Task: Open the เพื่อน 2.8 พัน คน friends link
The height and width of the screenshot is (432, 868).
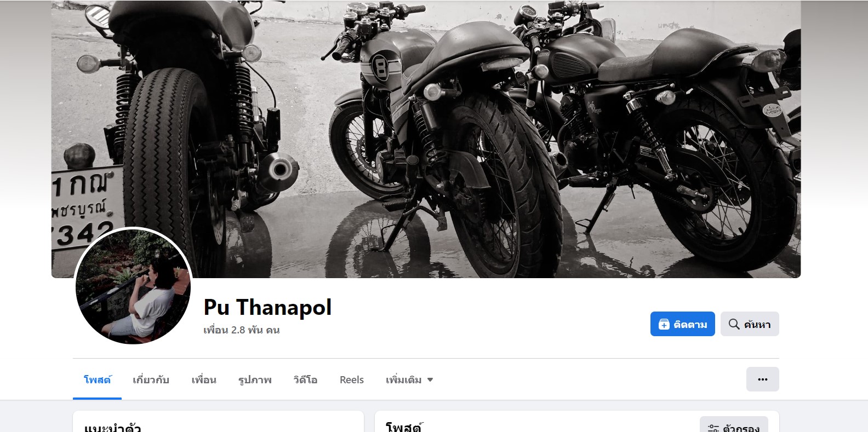Action: point(242,330)
